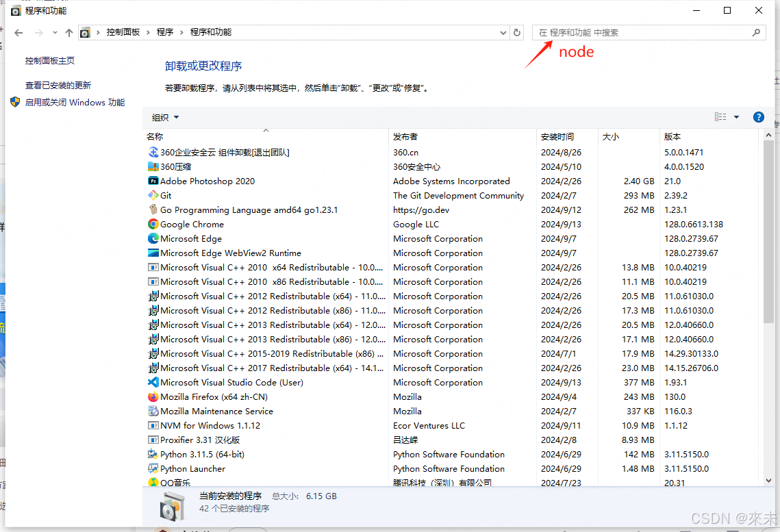The width and height of the screenshot is (780, 532).
Task: Click the Mozilla Maintenance Service icon
Action: (153, 411)
